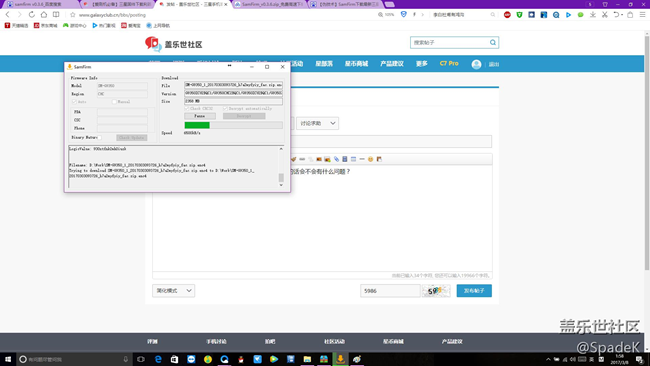This screenshot has height=366, width=650.
Task: Open the browser downloads arrow icon
Action: [593, 15]
